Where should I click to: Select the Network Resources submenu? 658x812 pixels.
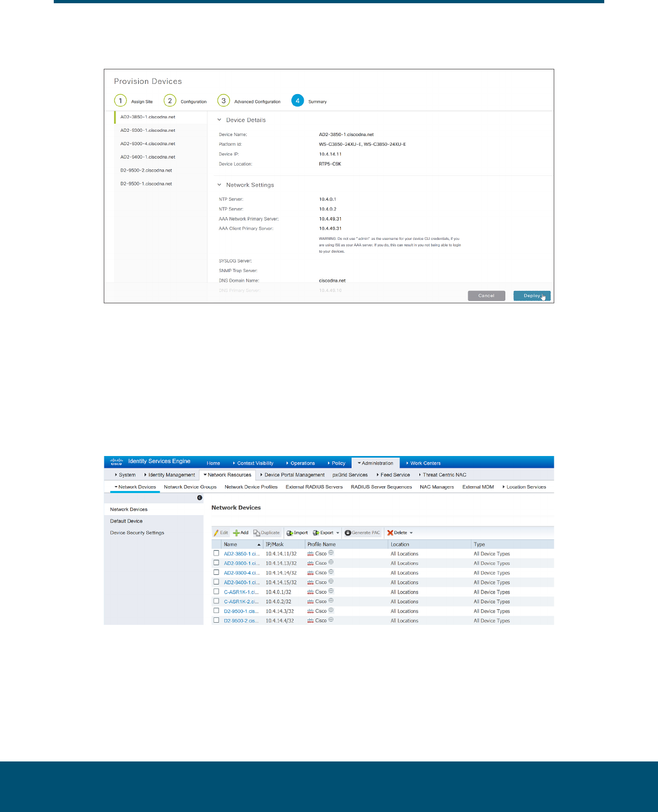point(227,475)
